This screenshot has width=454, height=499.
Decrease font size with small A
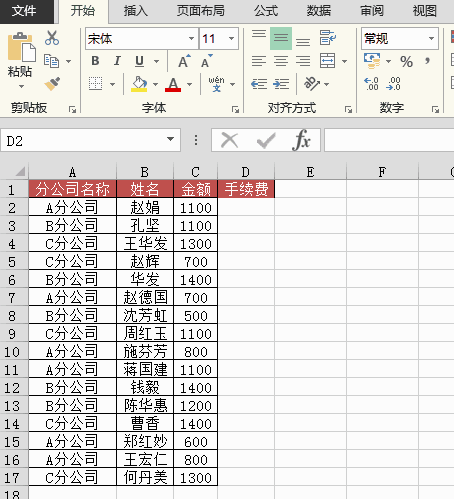point(207,61)
